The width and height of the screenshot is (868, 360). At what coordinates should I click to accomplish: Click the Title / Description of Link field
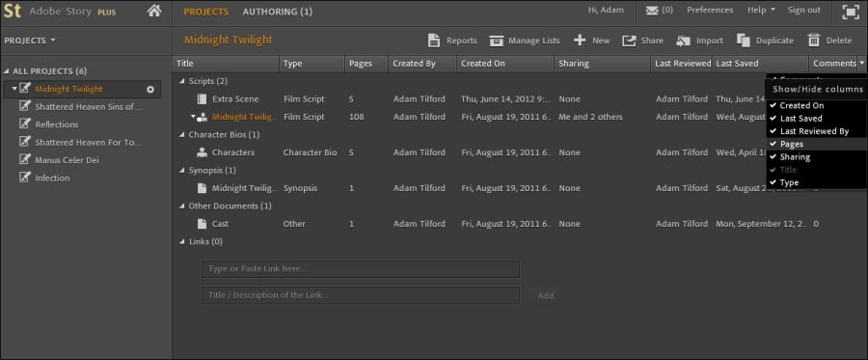point(361,295)
